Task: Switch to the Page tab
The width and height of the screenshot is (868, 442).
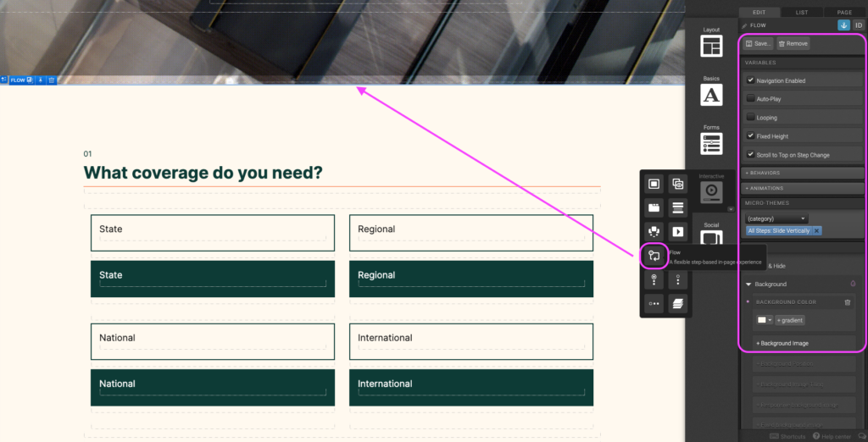Action: coord(844,12)
